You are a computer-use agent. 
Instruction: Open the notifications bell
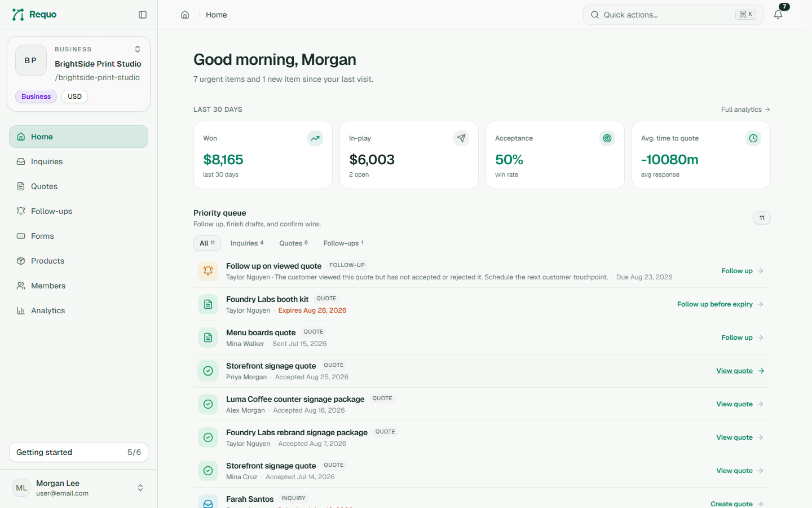pos(778,15)
